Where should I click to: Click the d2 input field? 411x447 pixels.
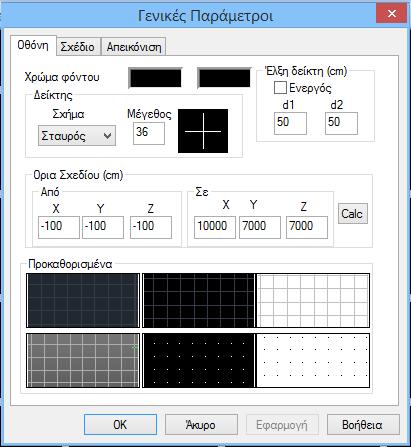[341, 123]
